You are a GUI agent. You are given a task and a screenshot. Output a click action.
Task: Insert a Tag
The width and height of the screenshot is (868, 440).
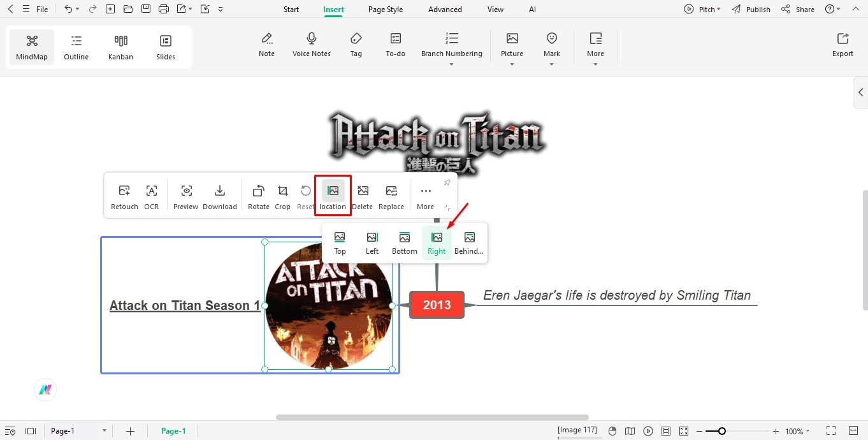356,45
